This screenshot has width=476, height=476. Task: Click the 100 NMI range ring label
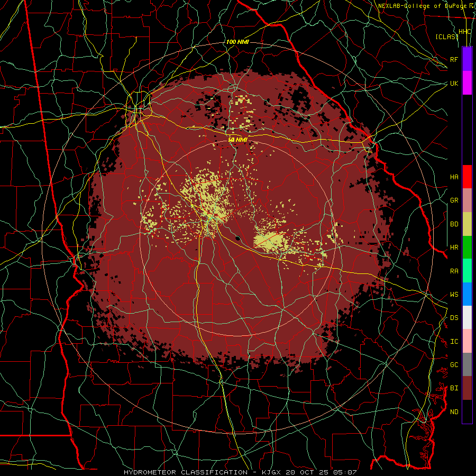pyautogui.click(x=237, y=42)
